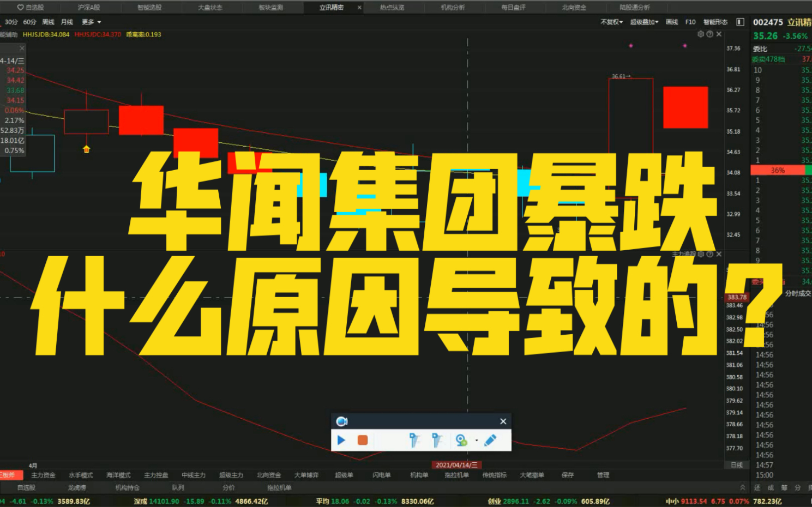
Task: Close the screen recorder floating toolbar
Action: coord(503,421)
